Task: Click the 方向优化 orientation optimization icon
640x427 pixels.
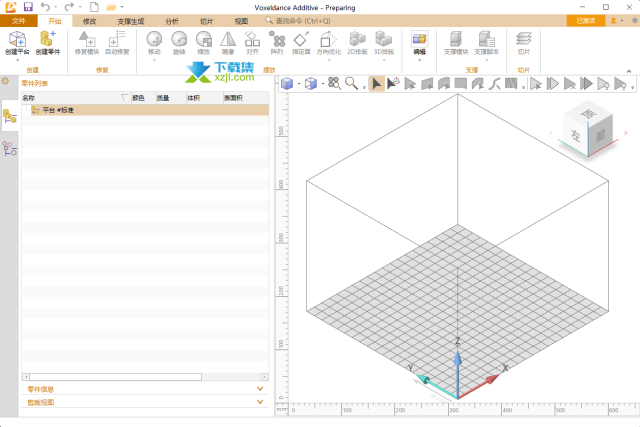Action: (x=328, y=39)
